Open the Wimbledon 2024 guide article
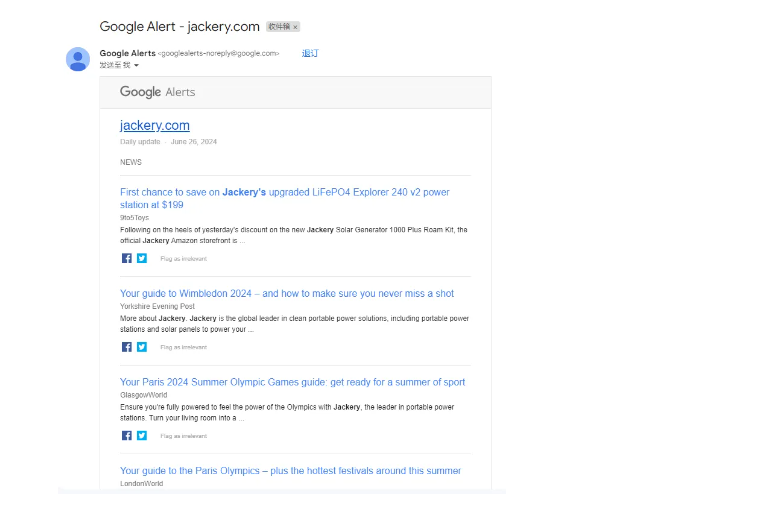Screen dimensions: 764x511 tap(287, 293)
